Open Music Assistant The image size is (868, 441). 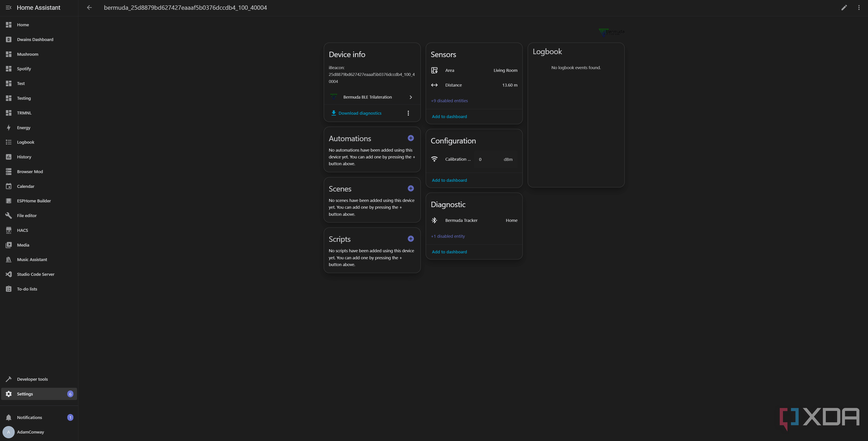coord(39,260)
